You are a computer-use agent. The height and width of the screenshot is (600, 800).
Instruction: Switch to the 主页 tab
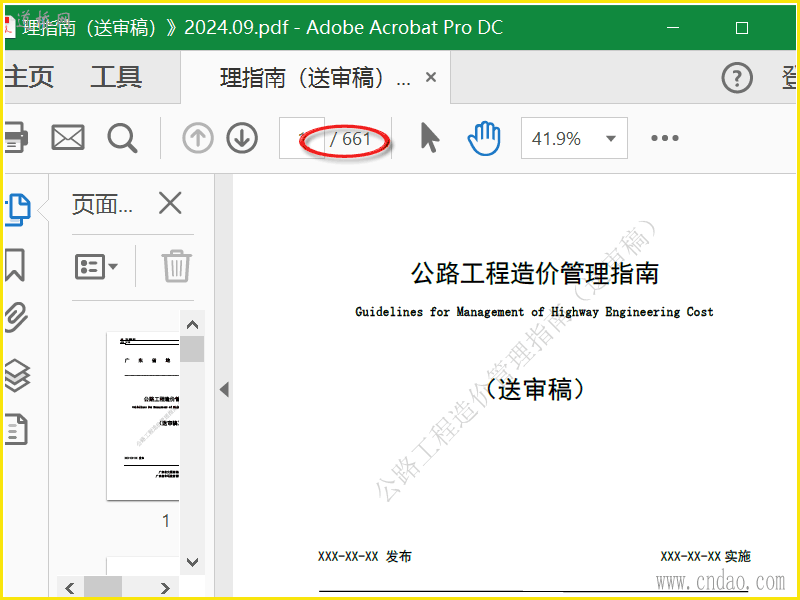pyautogui.click(x=29, y=77)
